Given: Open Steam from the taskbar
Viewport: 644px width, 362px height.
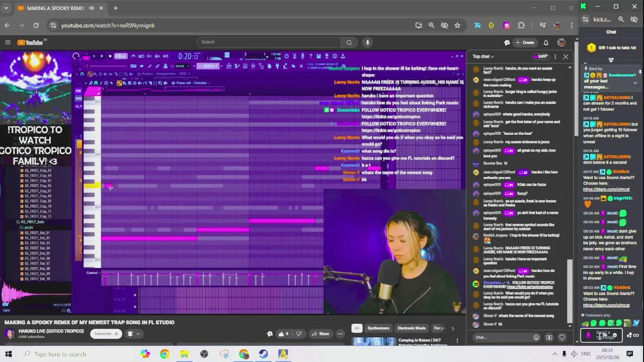Looking at the screenshot, I should click(263, 354).
